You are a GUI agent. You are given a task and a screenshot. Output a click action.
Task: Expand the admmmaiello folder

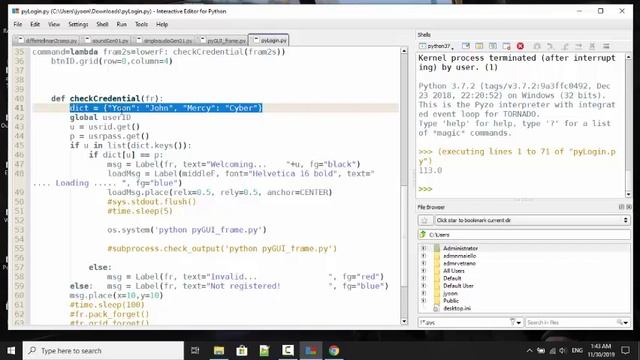[x=423, y=256]
